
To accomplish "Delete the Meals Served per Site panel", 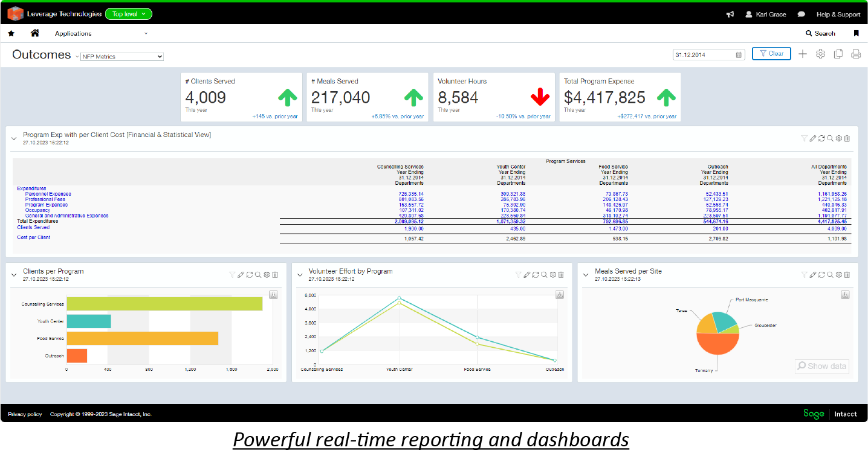I will [x=847, y=275].
